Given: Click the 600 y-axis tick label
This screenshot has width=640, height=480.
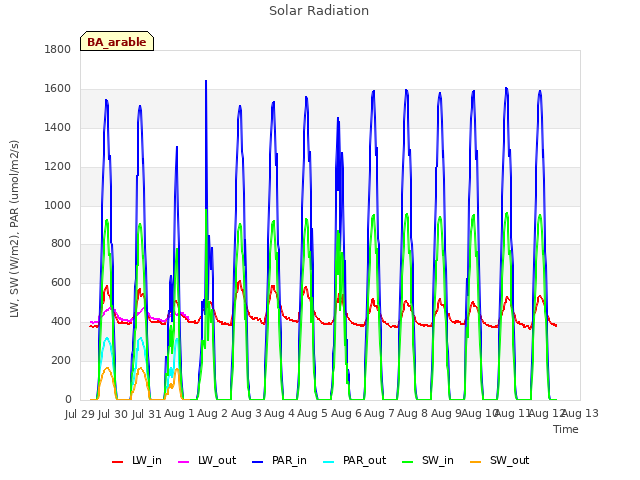Looking at the screenshot, I should (x=61, y=282).
